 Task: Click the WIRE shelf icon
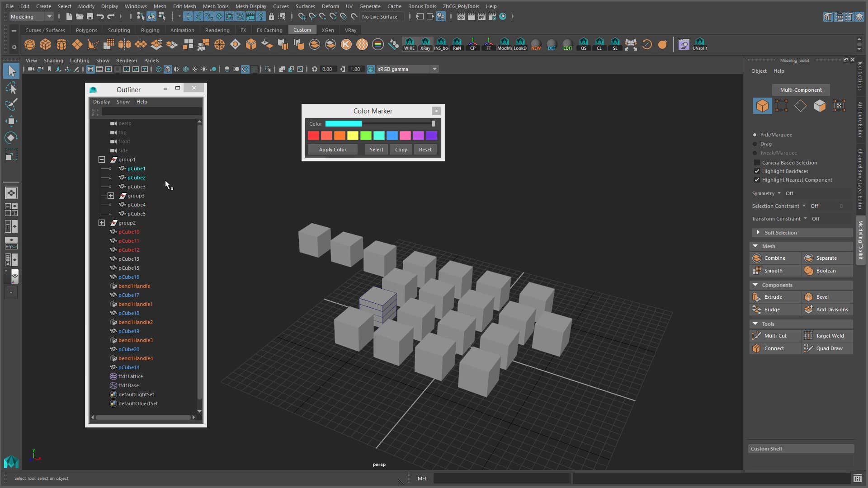[x=409, y=44]
